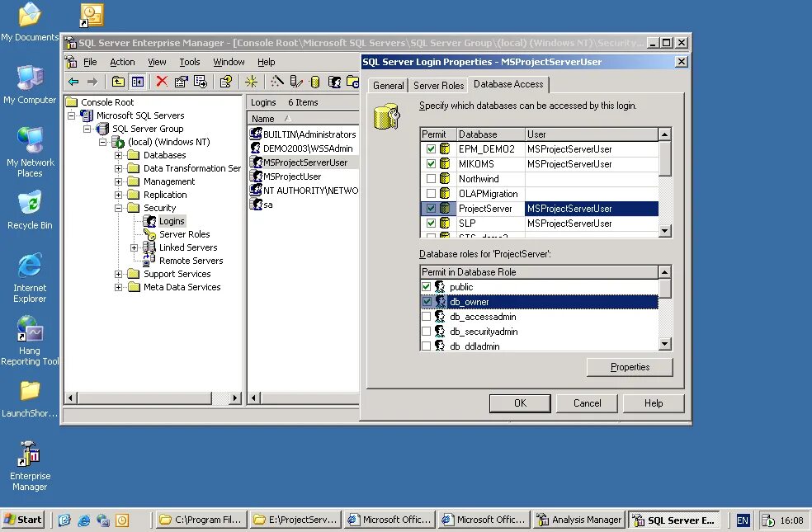This screenshot has height=532, width=812.
Task: Switch to the General tab
Action: [389, 86]
